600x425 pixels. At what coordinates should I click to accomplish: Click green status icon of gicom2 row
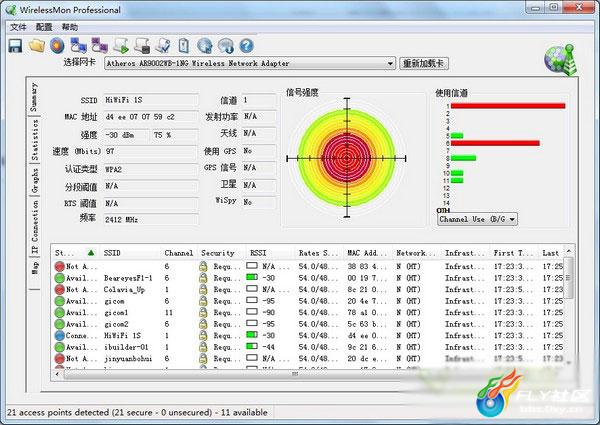tap(59, 324)
